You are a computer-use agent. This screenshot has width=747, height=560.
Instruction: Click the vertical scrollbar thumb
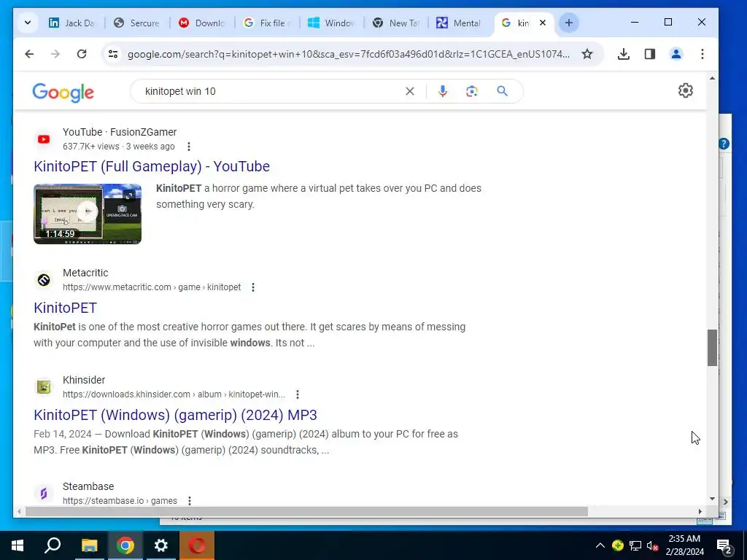click(x=712, y=348)
